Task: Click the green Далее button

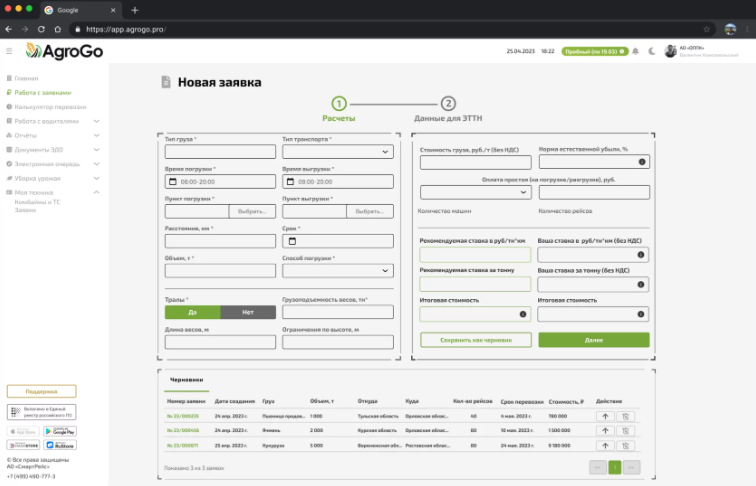Action: pyautogui.click(x=594, y=340)
